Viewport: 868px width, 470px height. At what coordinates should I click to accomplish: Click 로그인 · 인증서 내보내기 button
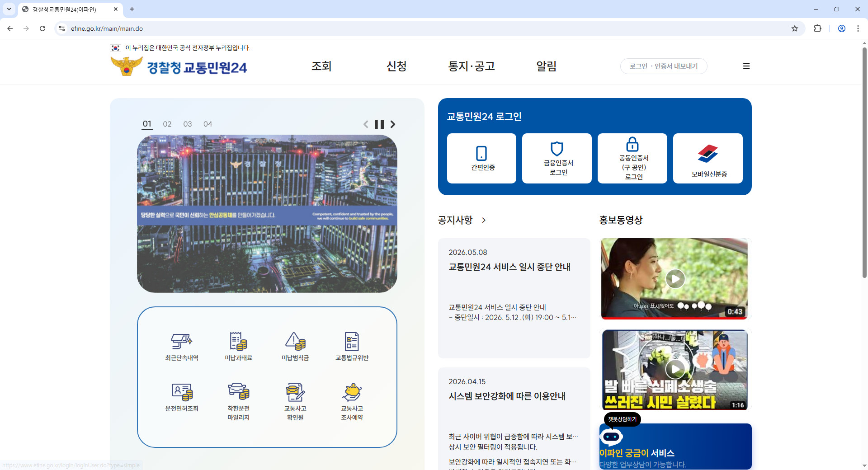coord(664,66)
